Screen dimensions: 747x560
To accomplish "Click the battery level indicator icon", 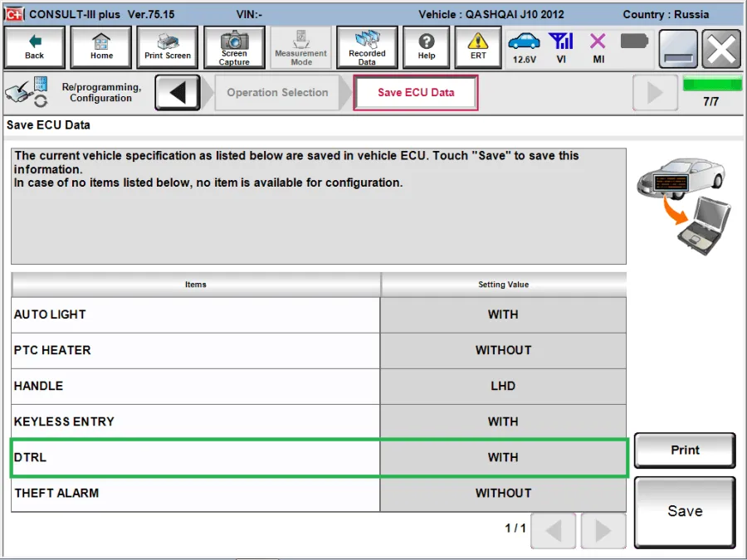I will pyautogui.click(x=634, y=41).
